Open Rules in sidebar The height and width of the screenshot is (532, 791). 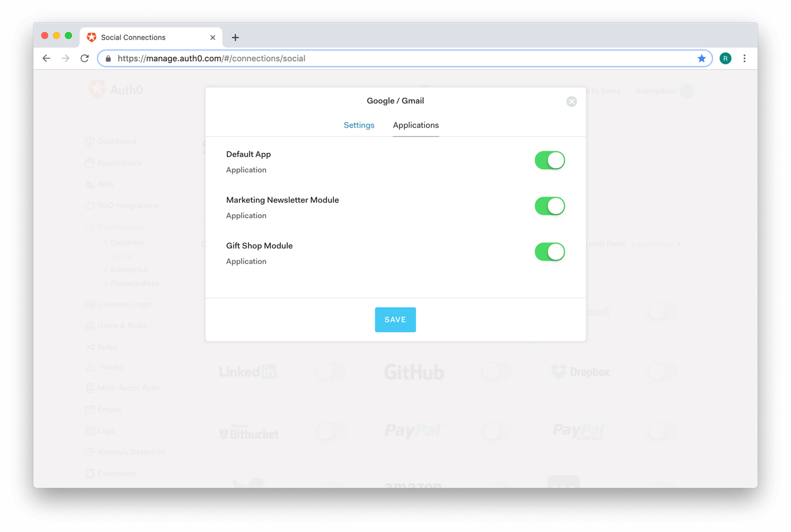[101, 347]
